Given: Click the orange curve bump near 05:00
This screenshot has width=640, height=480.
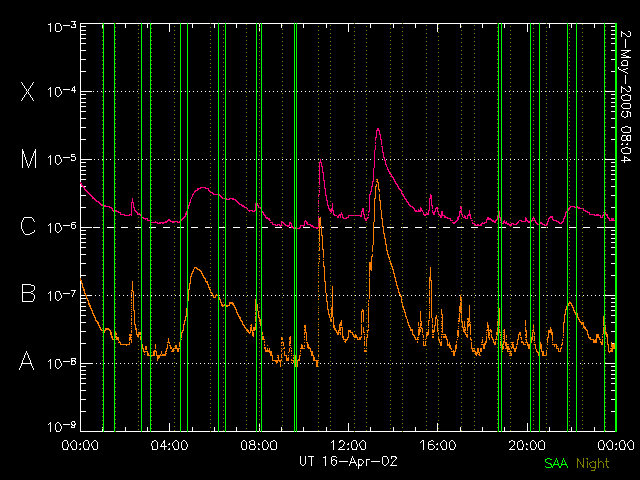Looking at the screenshot, I should pos(196,268).
